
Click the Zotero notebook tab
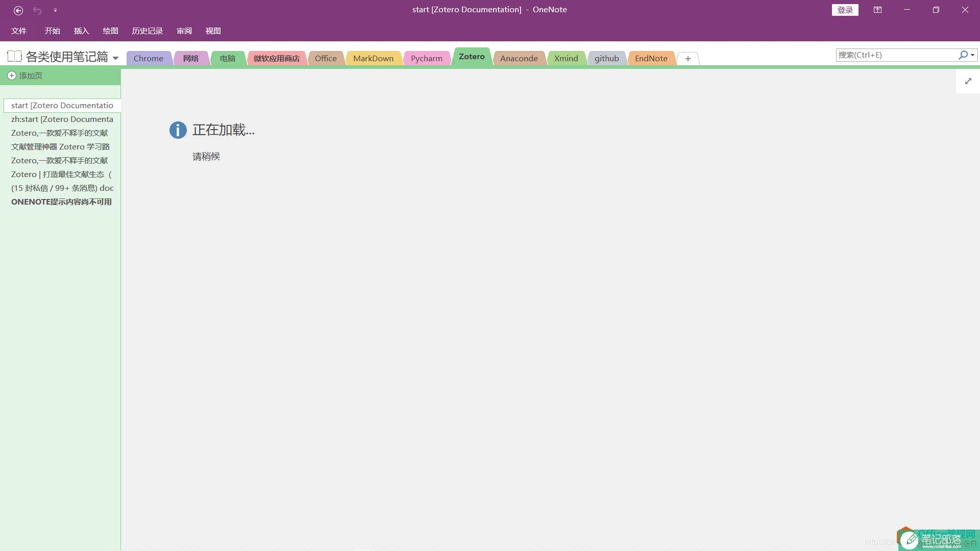pyautogui.click(x=472, y=57)
